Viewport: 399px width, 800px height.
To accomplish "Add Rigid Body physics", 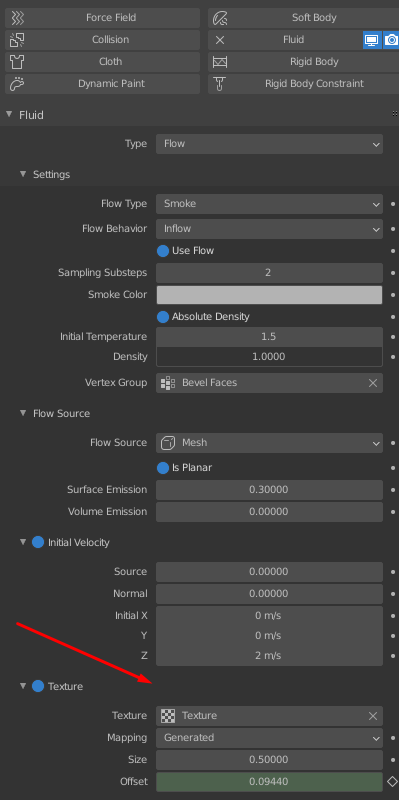I will tap(304, 62).
